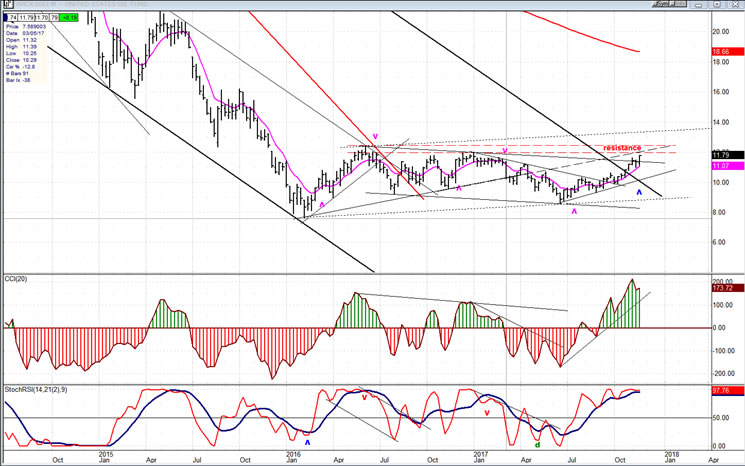Click the black 11.79 price axis tag
Viewport: 745px width, 466px height.
725,155
